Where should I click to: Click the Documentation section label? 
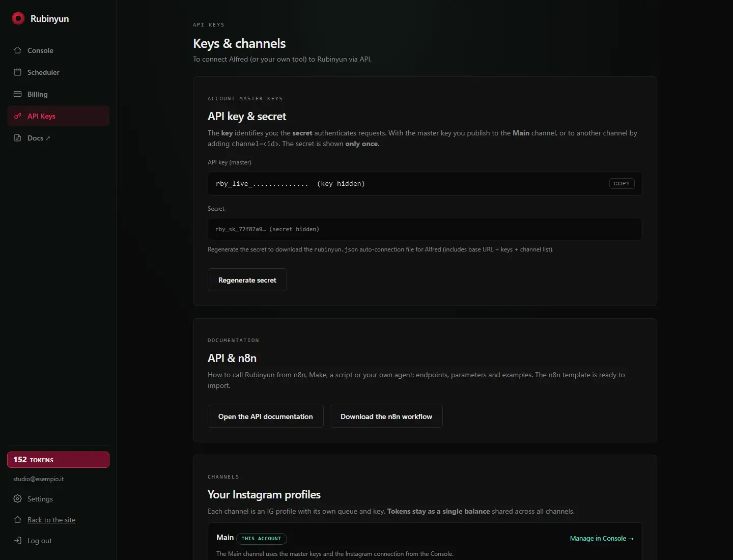coord(233,341)
